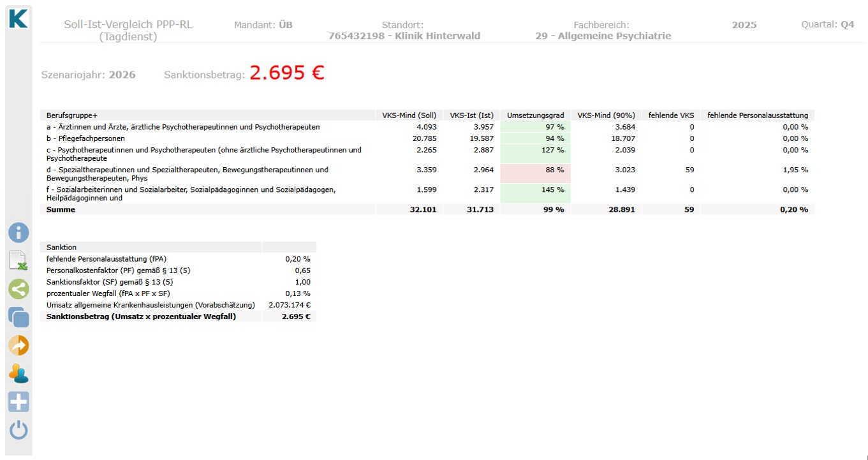Click the VKS-Mind (Soll) column header
This screenshot has height=460, width=868.
[409, 115]
